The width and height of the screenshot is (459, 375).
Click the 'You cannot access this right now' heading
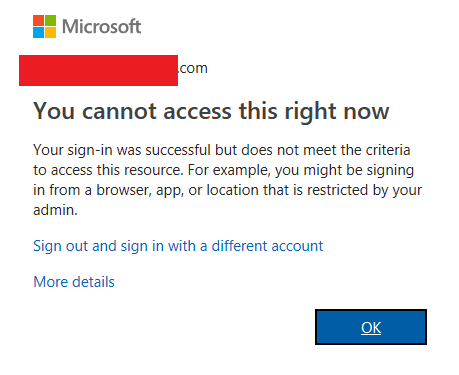coord(211,111)
